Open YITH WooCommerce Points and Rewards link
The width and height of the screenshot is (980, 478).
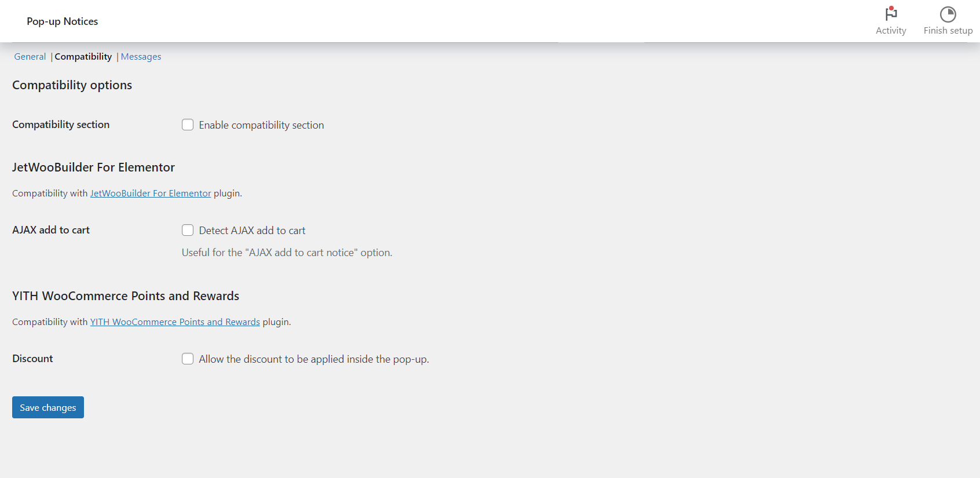tap(175, 322)
